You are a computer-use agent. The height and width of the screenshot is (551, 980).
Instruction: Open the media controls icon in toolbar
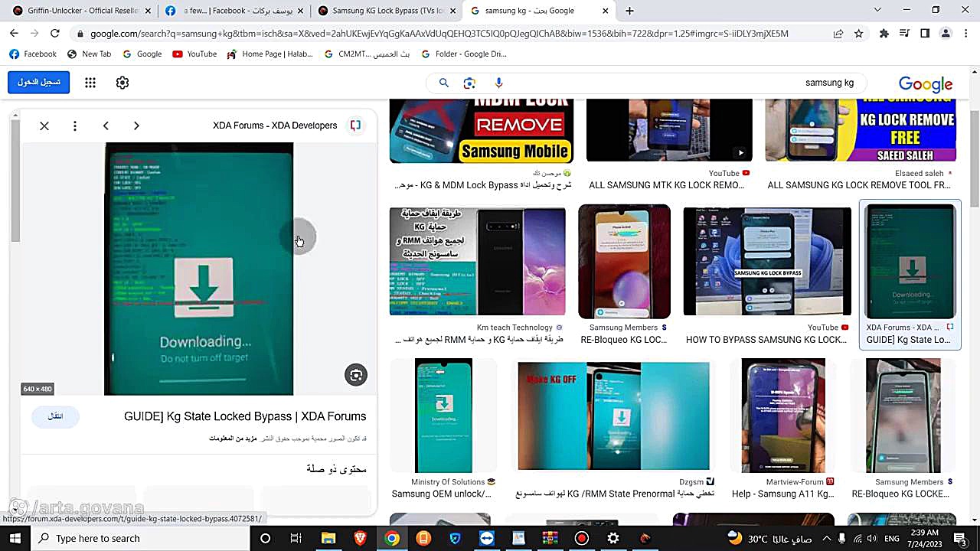click(x=905, y=34)
